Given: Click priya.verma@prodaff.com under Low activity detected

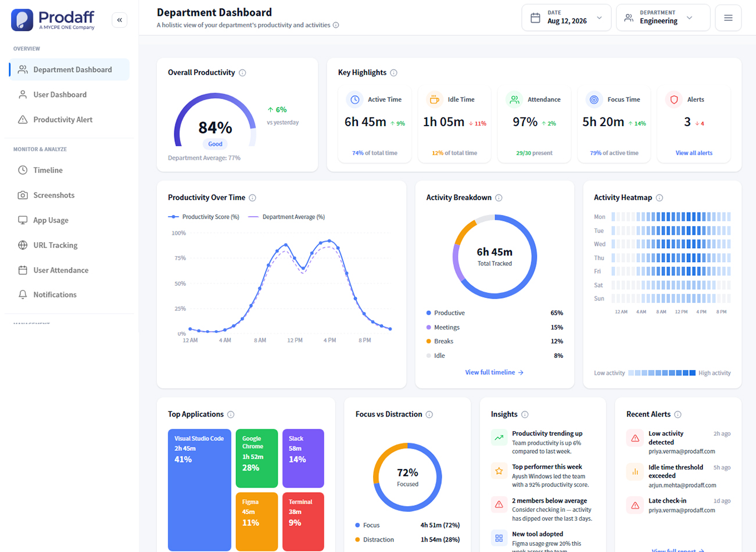Looking at the screenshot, I should 682,451.
